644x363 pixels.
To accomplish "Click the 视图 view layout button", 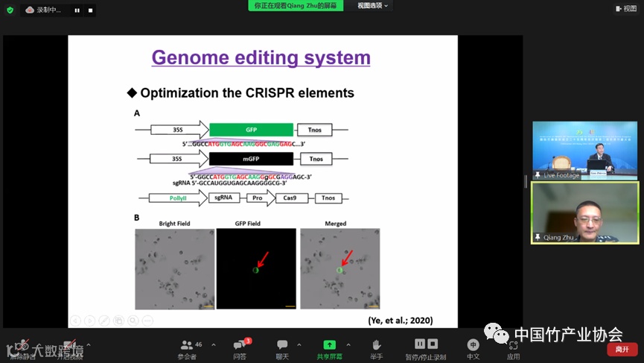I will [x=626, y=8].
